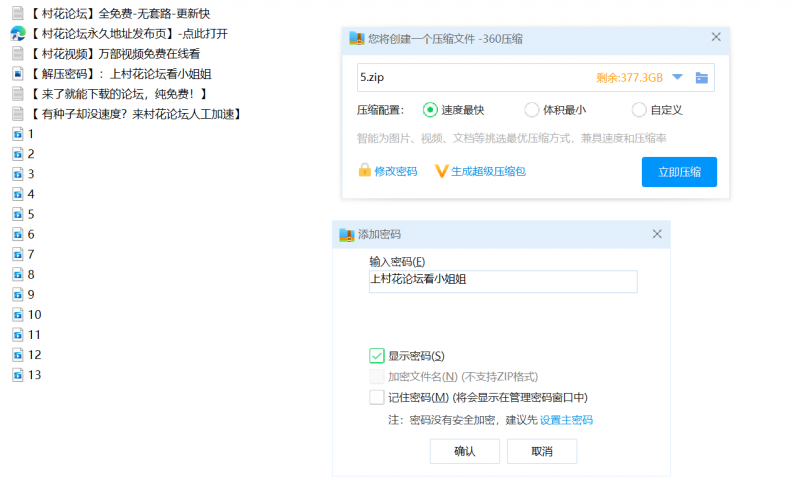Viewport: 800px width, 494px height.
Task: Cancel the password dialog with 取消
Action: (542, 451)
